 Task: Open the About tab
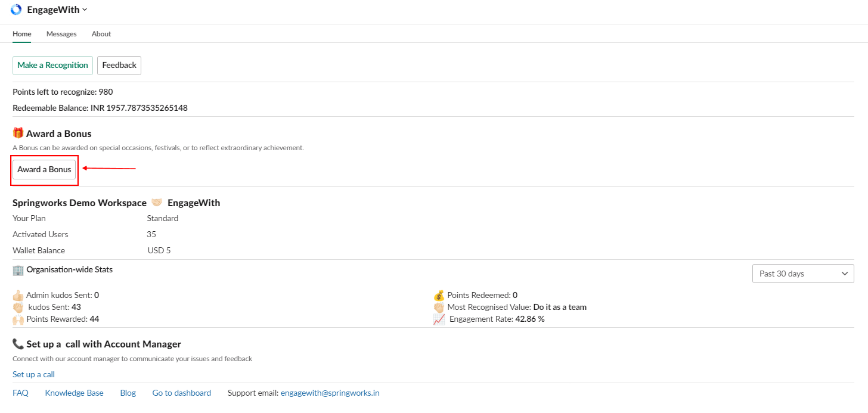pos(101,34)
